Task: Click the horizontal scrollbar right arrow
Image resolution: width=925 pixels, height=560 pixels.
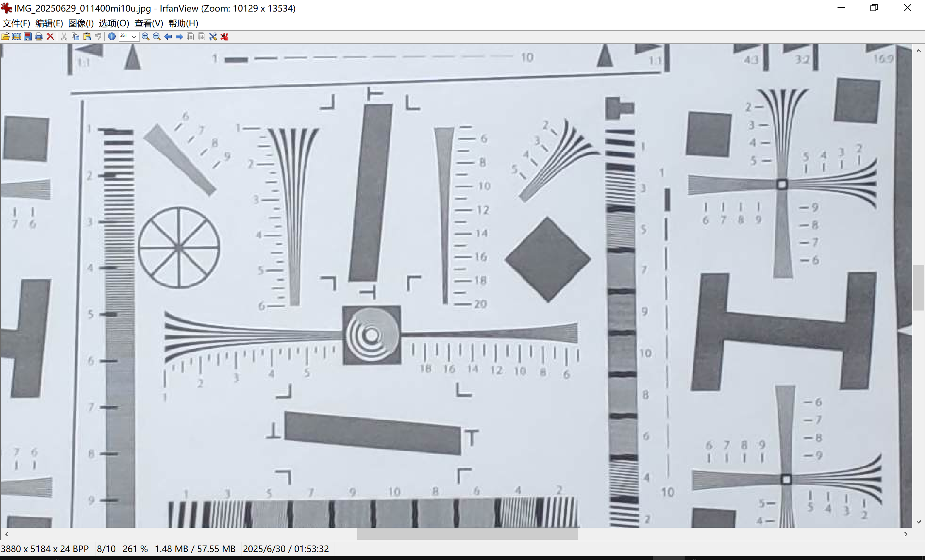Action: click(x=906, y=534)
